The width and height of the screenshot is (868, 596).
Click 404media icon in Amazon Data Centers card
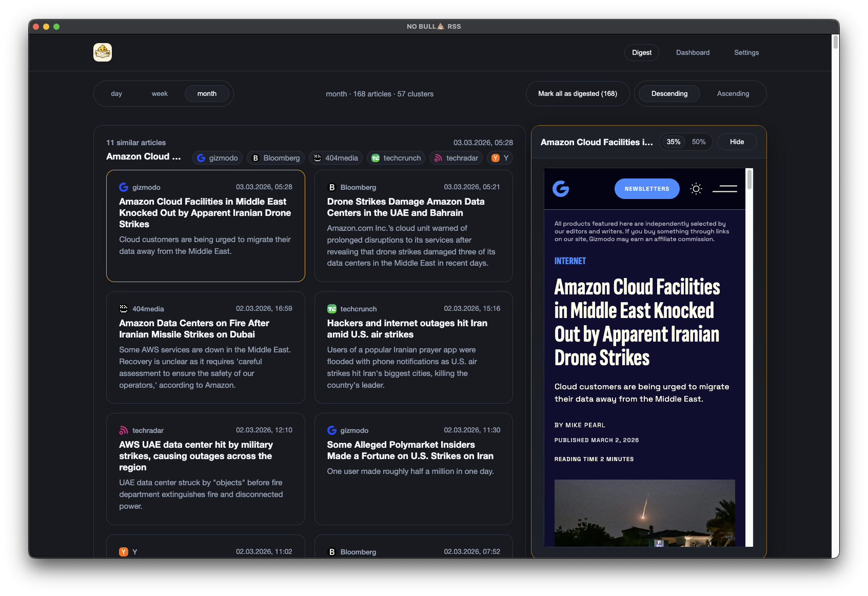pos(124,309)
